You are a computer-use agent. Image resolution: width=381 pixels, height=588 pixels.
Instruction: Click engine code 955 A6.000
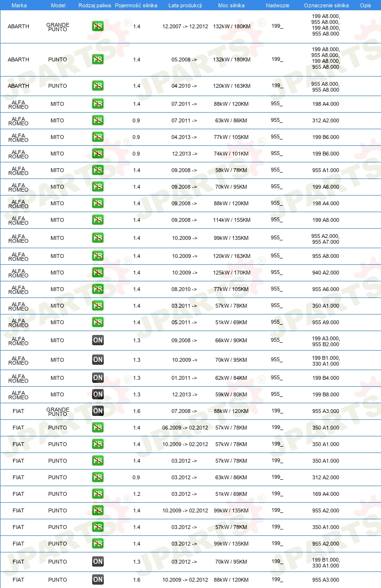pyautogui.click(x=326, y=289)
